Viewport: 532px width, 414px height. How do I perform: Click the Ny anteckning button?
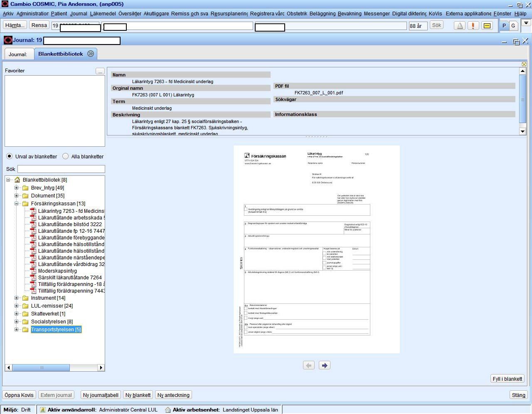pyautogui.click(x=173, y=395)
